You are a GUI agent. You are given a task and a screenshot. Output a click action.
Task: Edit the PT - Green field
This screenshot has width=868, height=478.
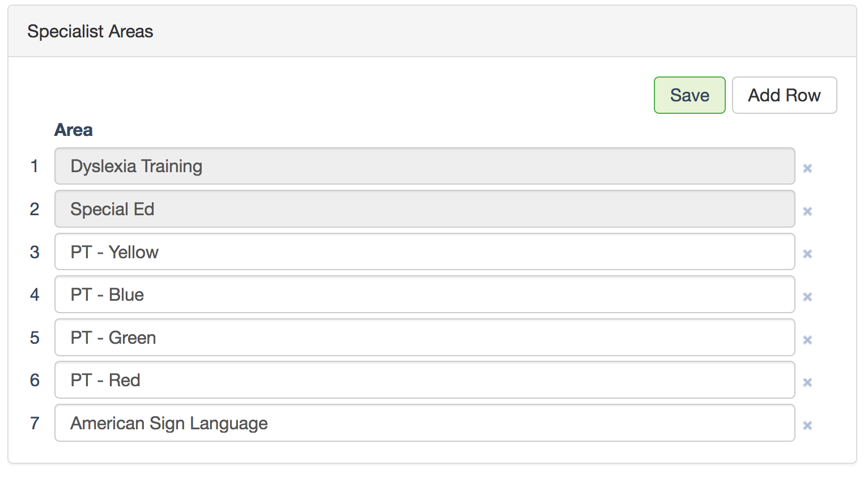(424, 338)
